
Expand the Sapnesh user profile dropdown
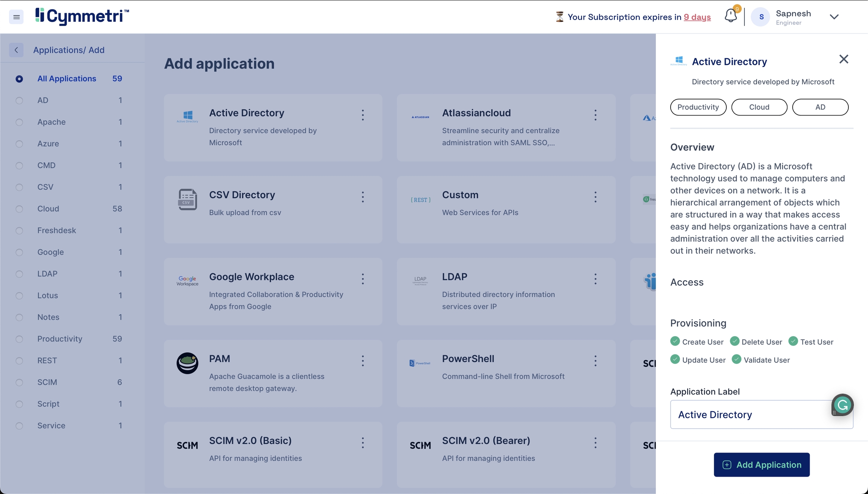pyautogui.click(x=834, y=17)
